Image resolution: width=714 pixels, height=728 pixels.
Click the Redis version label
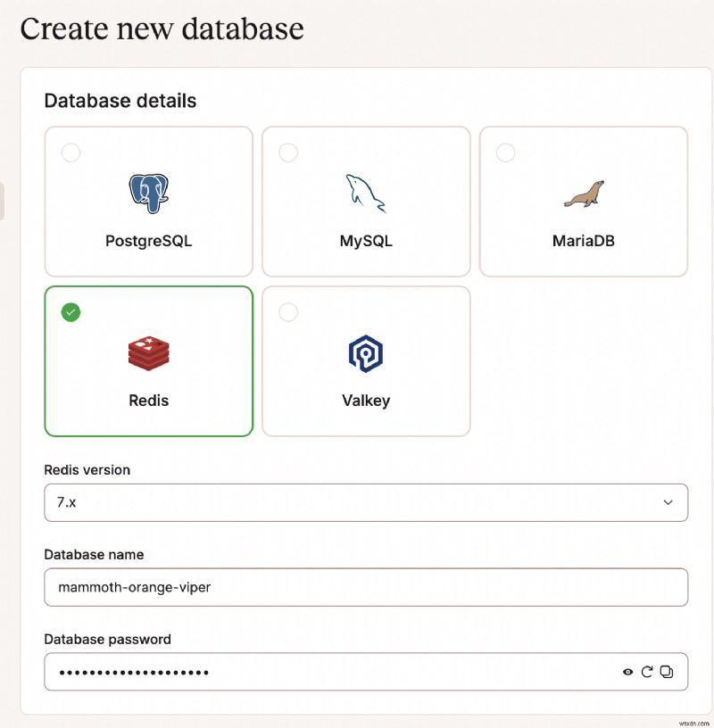87,470
